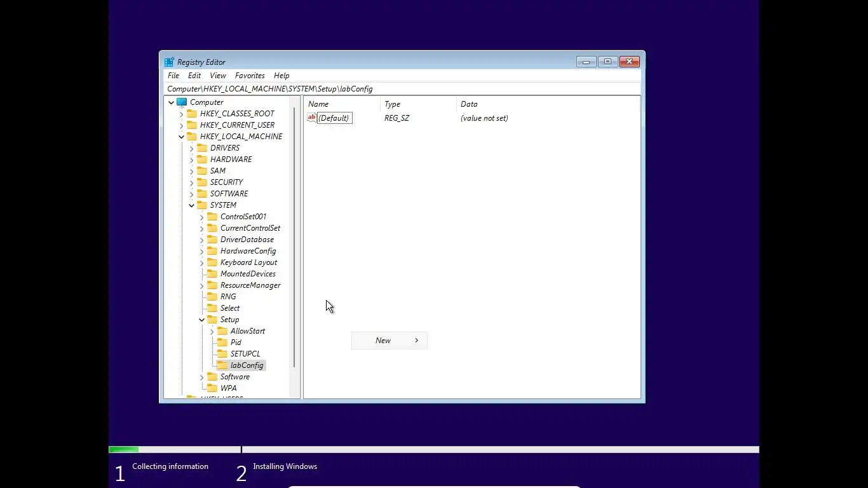The image size is (868, 488).
Task: Select the WPA key
Action: [229, 388]
